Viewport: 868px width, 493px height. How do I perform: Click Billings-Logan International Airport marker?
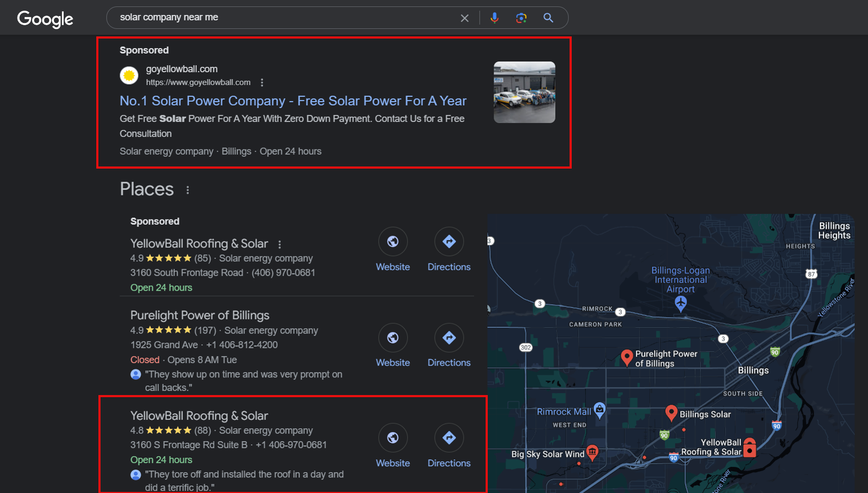(x=680, y=304)
